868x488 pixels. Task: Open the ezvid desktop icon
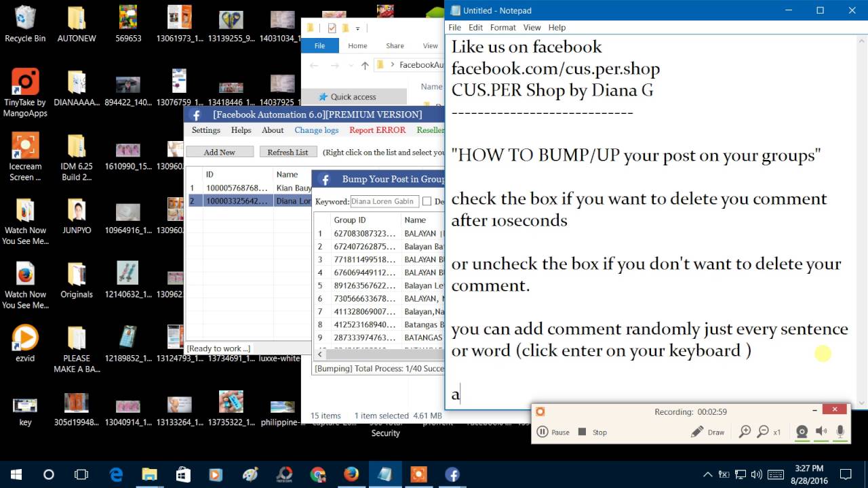point(25,343)
